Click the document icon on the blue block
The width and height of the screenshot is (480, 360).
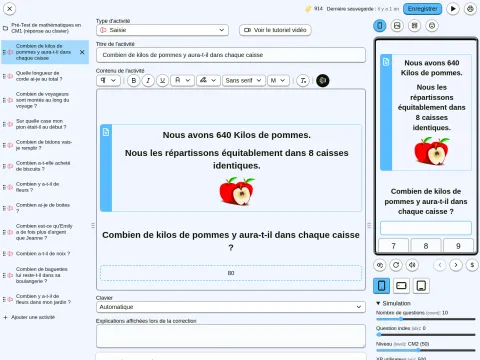tap(106, 132)
